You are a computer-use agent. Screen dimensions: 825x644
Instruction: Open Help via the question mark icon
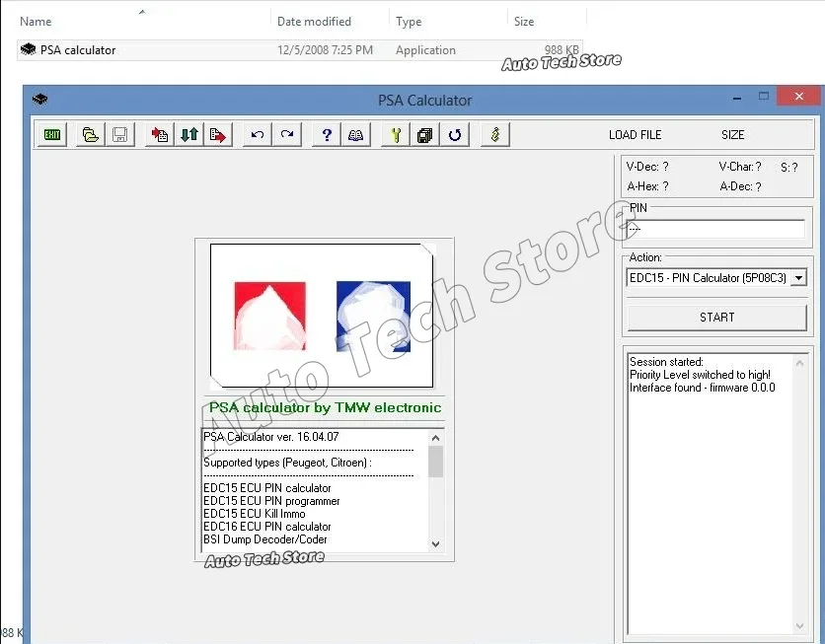[x=326, y=134]
